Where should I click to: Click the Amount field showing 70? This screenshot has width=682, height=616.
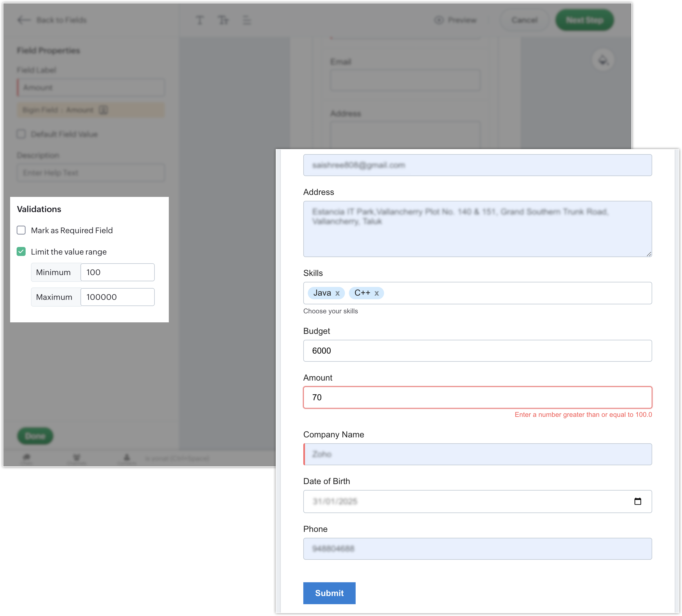[x=477, y=397]
